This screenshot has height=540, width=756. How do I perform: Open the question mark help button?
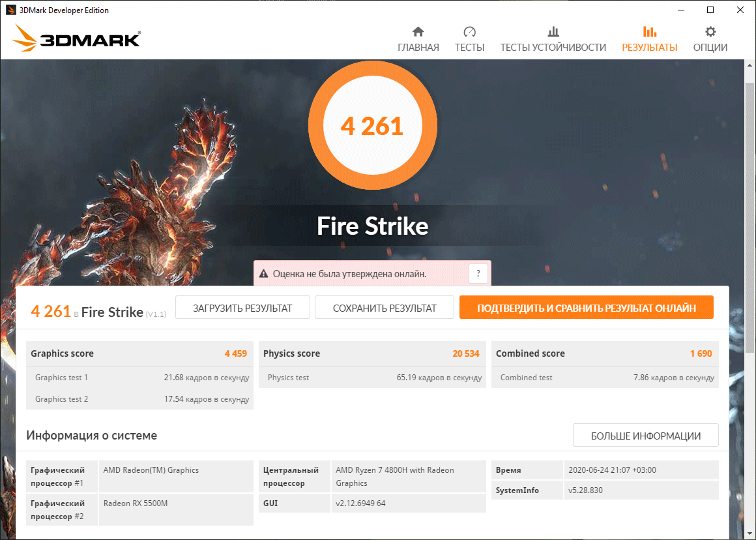pos(478,274)
